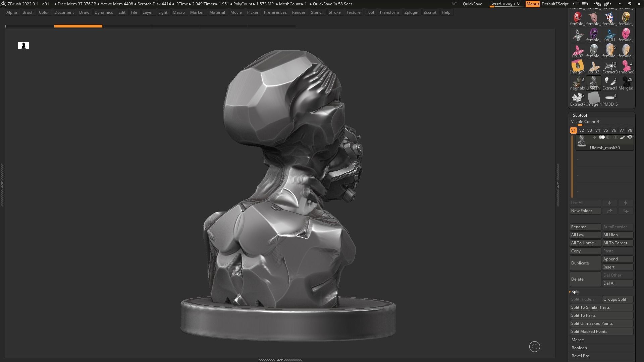
Task: Select the Extract3 tool thumbnail
Action: (x=609, y=67)
